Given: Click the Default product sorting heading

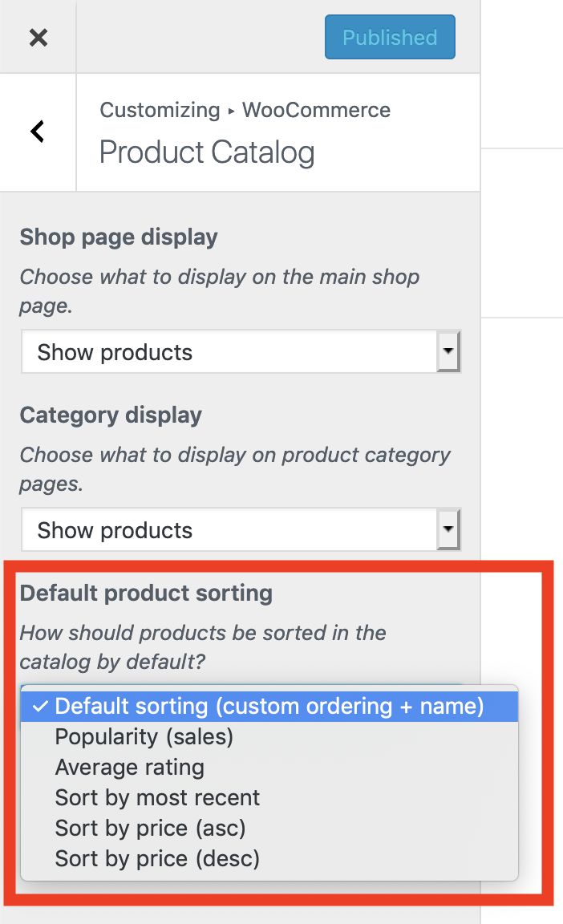Looking at the screenshot, I should pos(146,594).
